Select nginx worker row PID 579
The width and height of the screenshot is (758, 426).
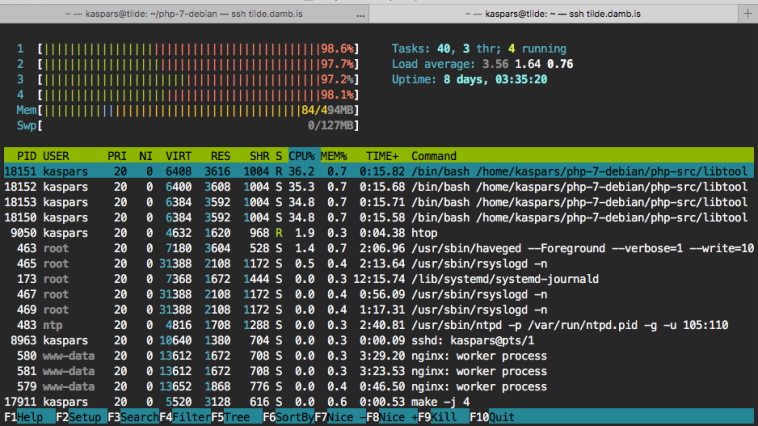tap(379, 387)
